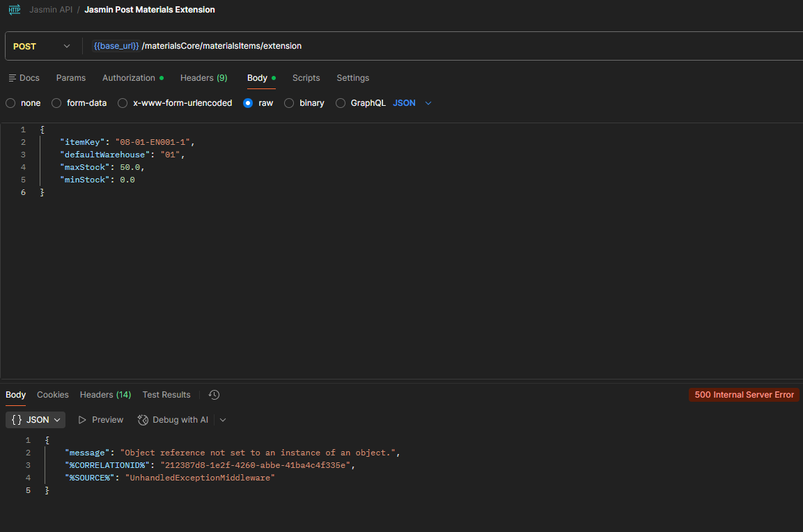
Task: Click the 500 Internal Server Error badge
Action: (x=744, y=395)
